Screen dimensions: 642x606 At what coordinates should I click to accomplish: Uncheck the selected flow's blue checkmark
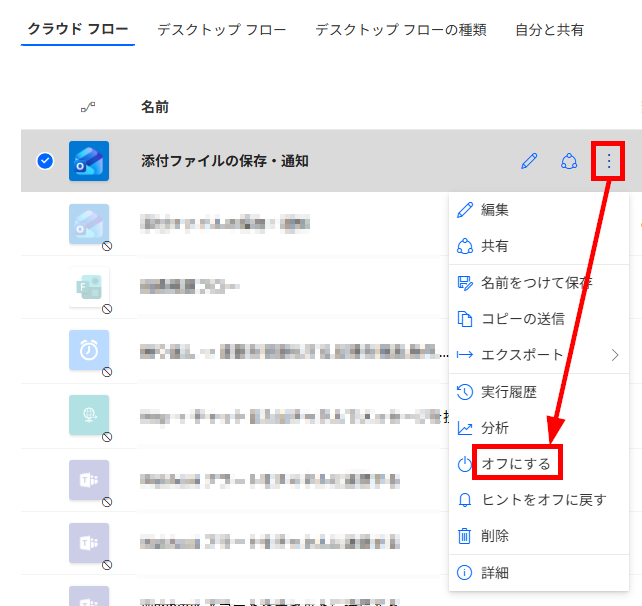point(45,161)
